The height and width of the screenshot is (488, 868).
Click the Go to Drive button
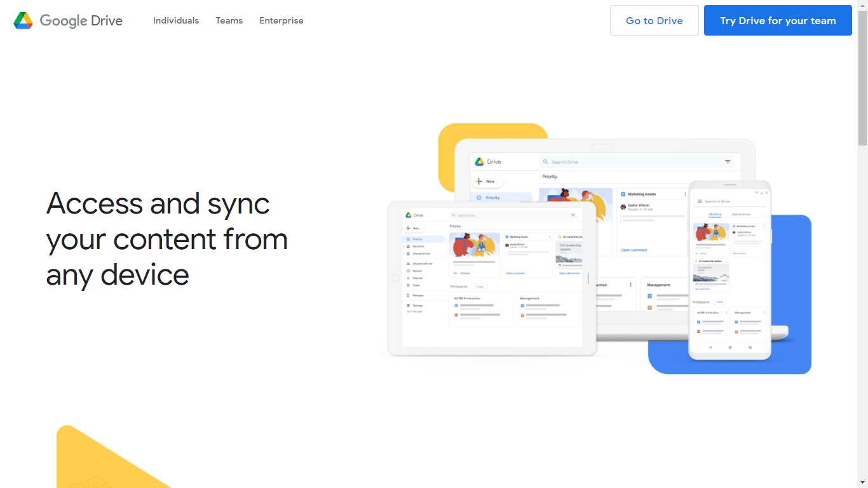pyautogui.click(x=654, y=20)
